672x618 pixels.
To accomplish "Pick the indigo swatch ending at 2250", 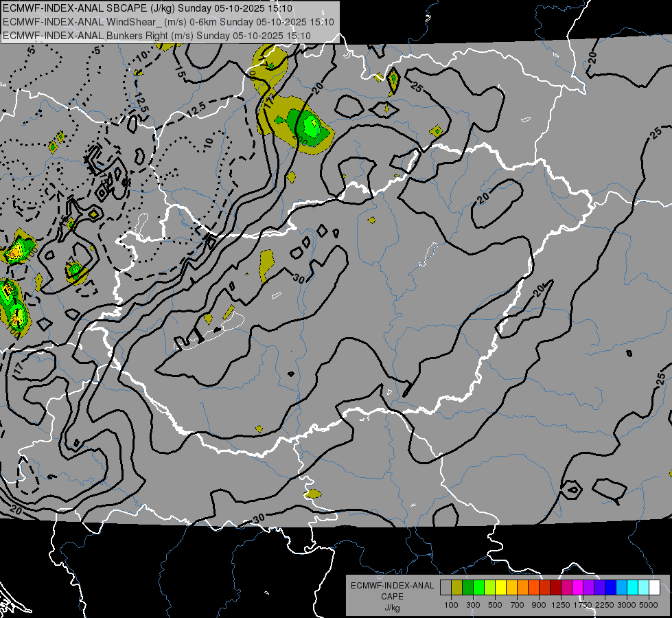I will pos(599,587).
